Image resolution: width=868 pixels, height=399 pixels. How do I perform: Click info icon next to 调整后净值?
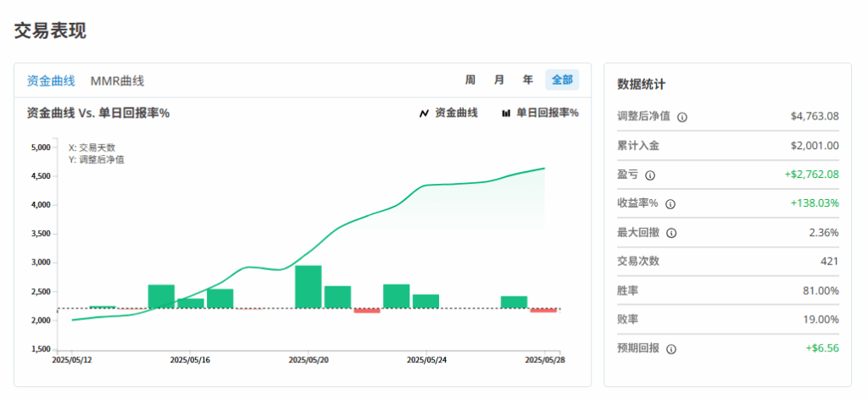(682, 117)
